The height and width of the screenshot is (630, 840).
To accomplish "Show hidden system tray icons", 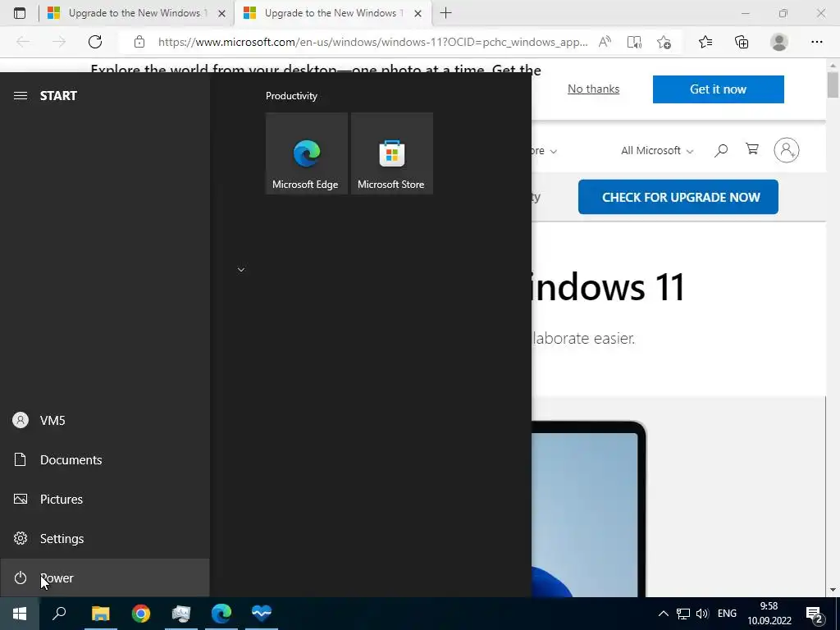I will pos(663,614).
